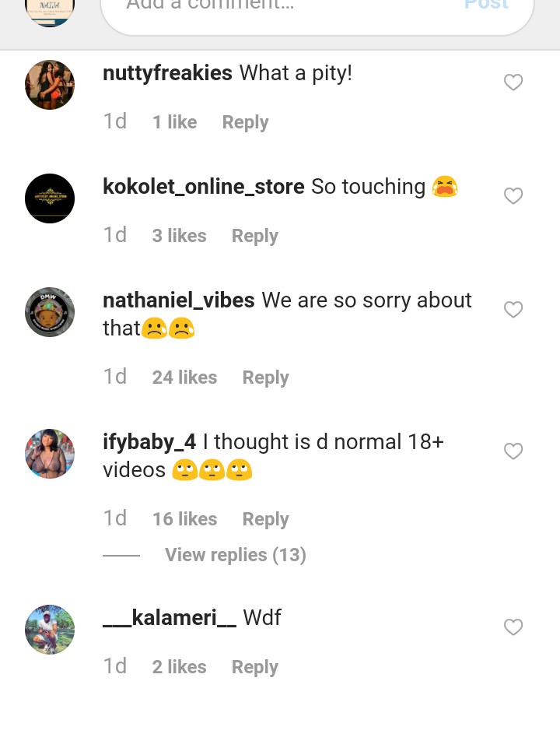
Task: Like the kokolet_online_store comment
Action: pyautogui.click(x=513, y=196)
